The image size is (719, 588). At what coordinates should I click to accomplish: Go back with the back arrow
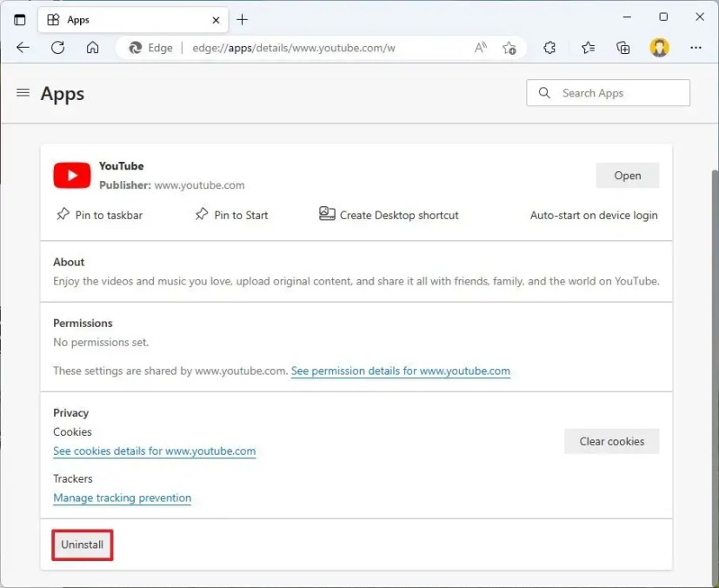tap(23, 47)
